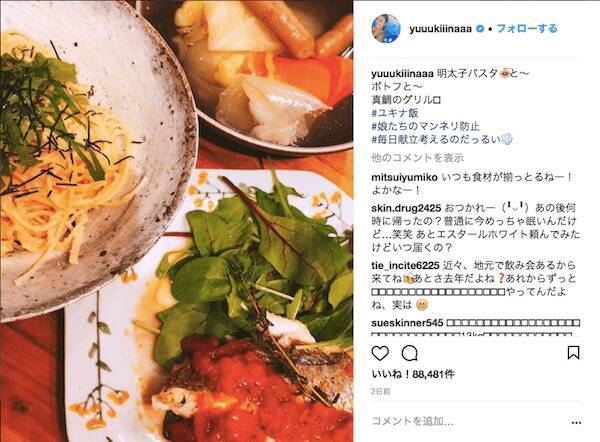Visit commenter skin.drug2425's profile
This screenshot has height=442, width=600.
(406, 208)
